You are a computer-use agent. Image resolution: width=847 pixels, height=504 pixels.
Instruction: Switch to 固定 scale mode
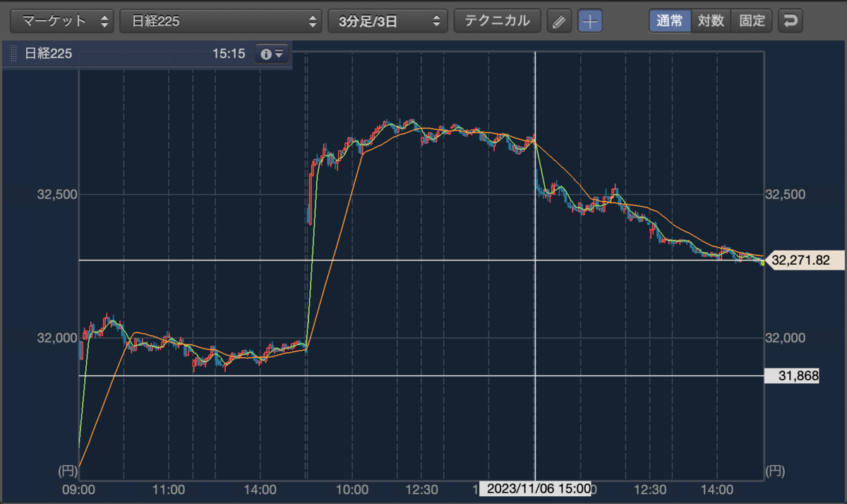pyautogui.click(x=752, y=20)
